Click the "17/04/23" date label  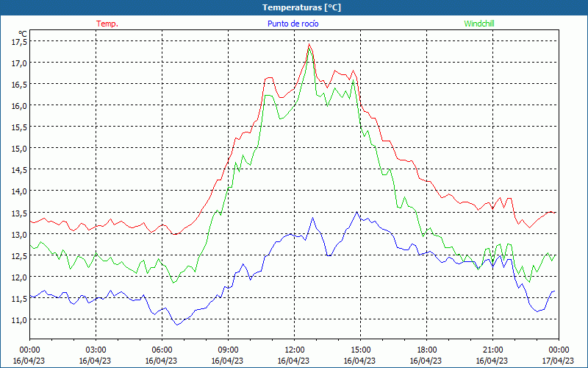(x=559, y=361)
